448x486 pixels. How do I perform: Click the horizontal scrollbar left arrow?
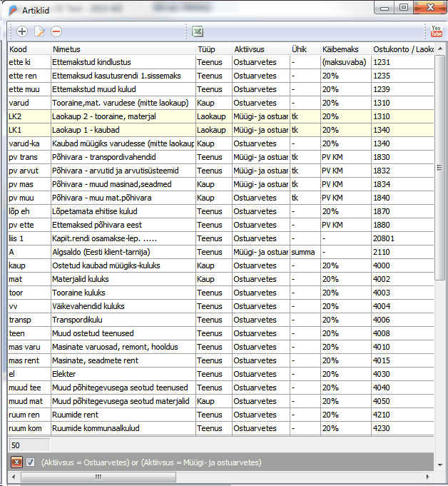click(x=14, y=477)
